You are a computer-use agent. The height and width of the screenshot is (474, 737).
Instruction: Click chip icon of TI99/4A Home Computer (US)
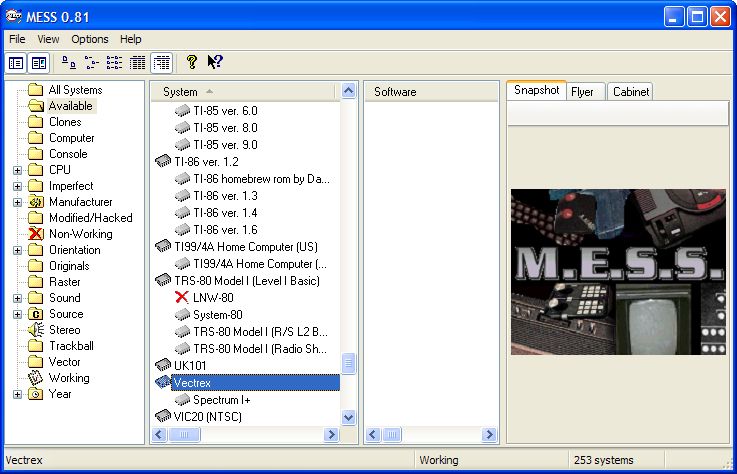[x=163, y=246]
